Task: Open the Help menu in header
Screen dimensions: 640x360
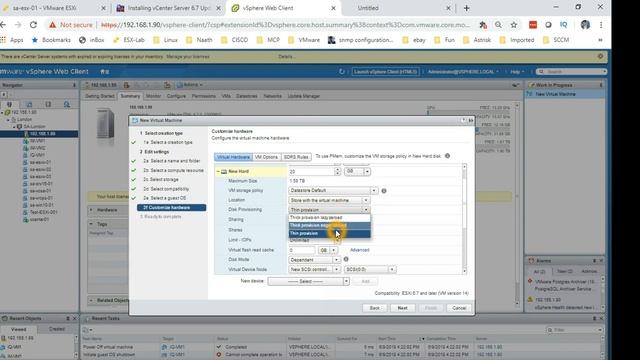Action: [x=517, y=72]
